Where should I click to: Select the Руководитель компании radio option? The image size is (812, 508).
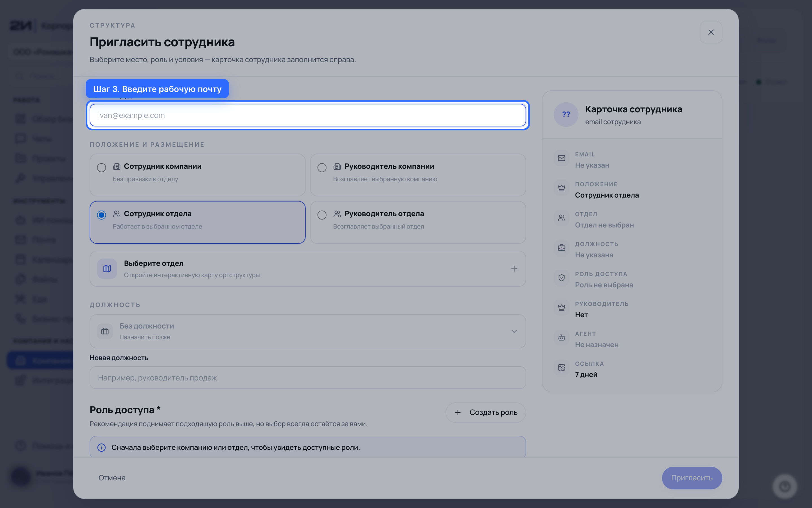(x=322, y=167)
